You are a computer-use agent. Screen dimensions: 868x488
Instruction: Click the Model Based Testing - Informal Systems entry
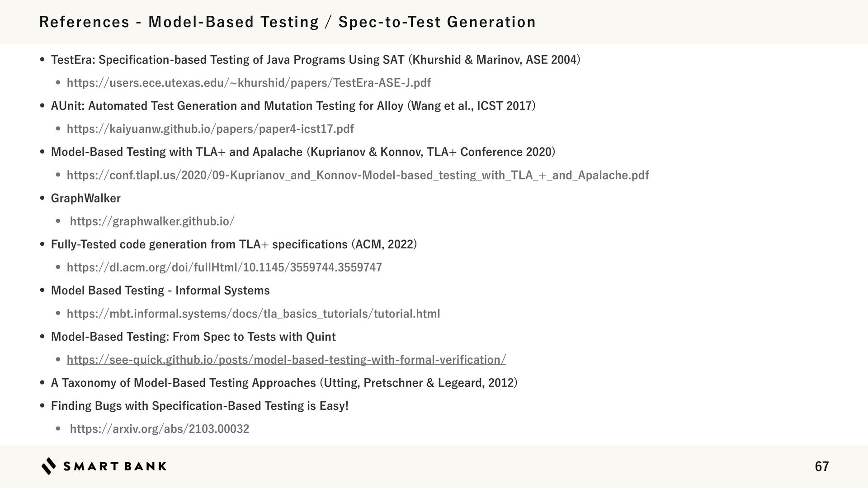[x=160, y=290]
